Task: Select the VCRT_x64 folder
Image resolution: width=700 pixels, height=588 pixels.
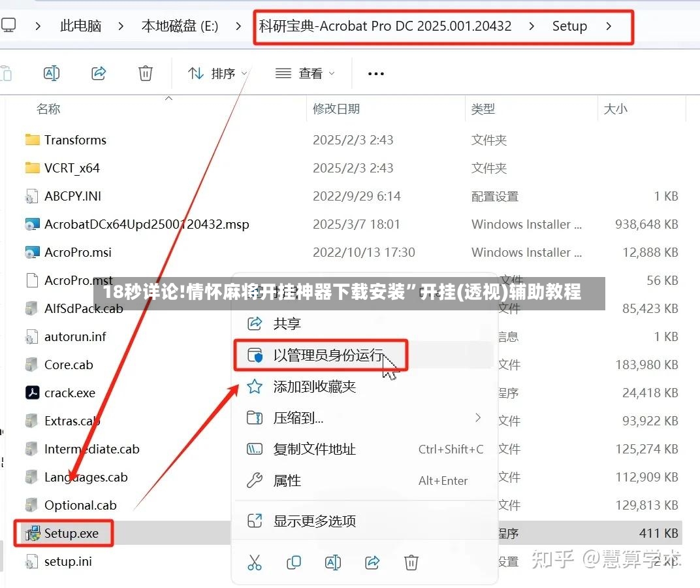Action: [x=72, y=168]
